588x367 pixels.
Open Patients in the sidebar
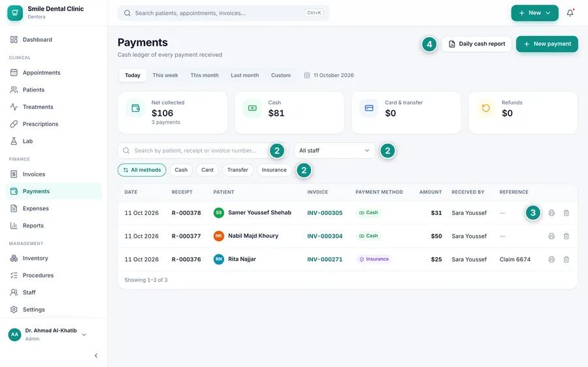[54, 90]
